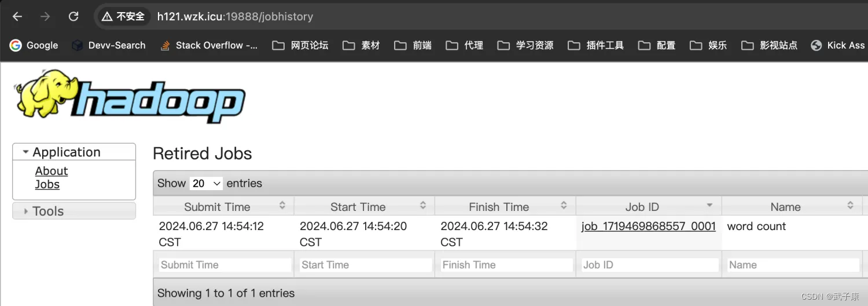This screenshot has width=868, height=306.
Task: Expand the Tools section
Action: pyautogui.click(x=74, y=211)
